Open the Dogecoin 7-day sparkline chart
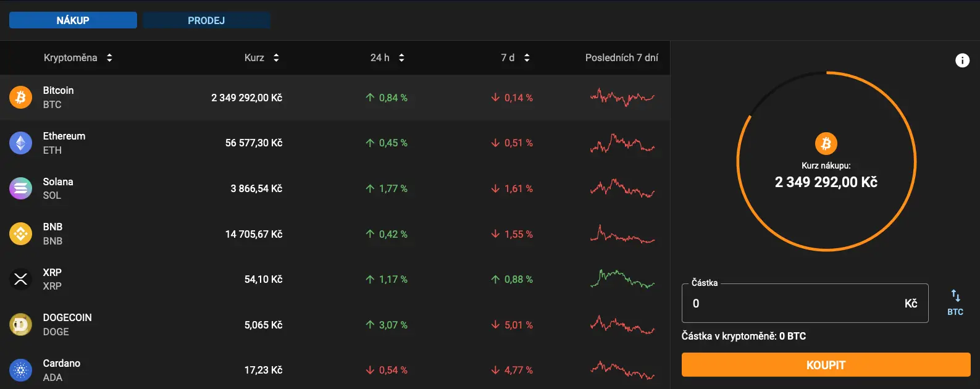The height and width of the screenshot is (389, 980). click(x=622, y=325)
